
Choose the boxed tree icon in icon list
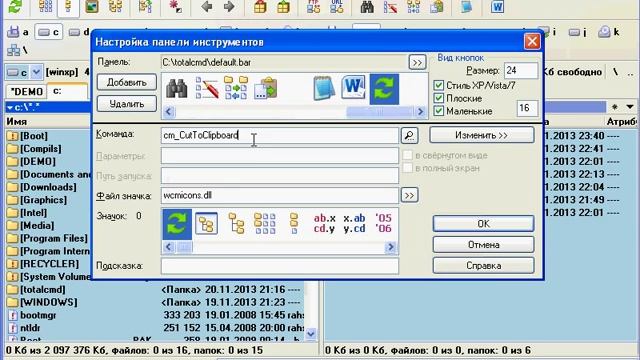click(x=206, y=224)
